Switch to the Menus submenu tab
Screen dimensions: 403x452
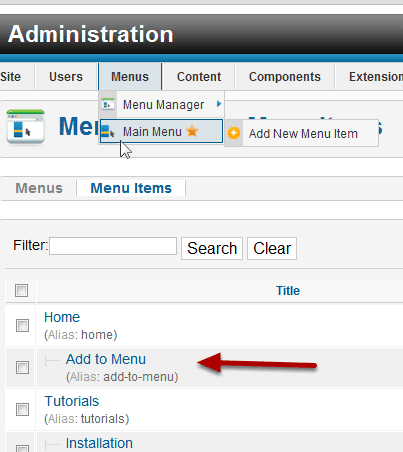coord(39,188)
